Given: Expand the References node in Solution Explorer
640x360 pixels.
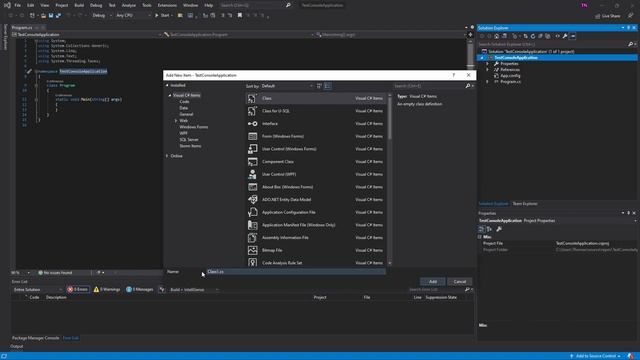Looking at the screenshot, I should click(487, 70).
